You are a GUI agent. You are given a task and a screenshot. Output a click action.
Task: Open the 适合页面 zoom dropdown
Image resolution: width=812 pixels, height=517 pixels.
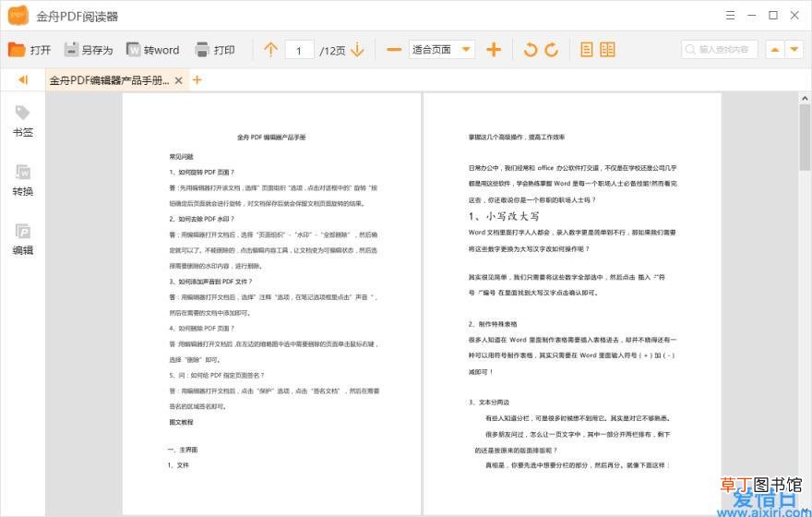click(x=441, y=50)
